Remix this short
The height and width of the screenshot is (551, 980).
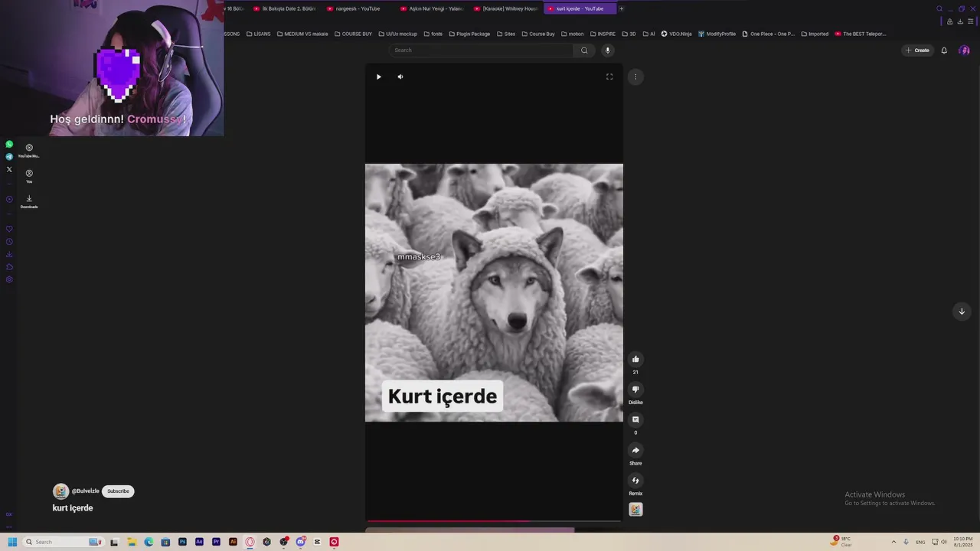[x=635, y=481]
